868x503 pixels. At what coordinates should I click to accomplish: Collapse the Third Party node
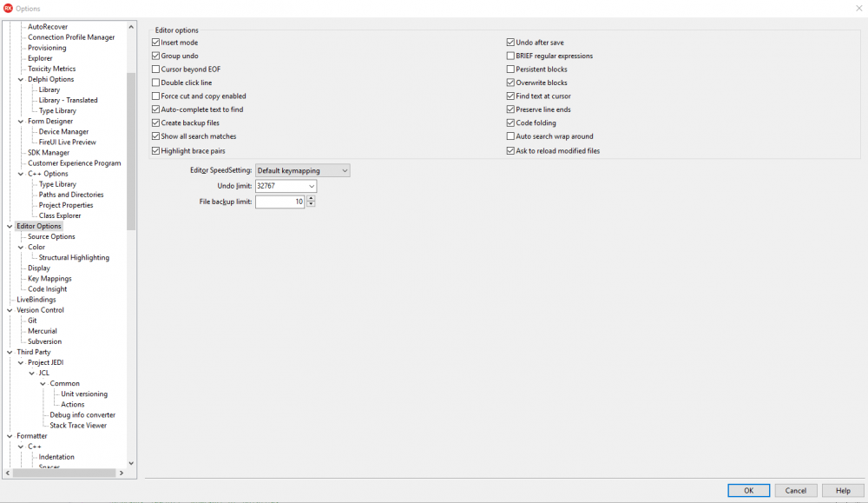(10, 353)
